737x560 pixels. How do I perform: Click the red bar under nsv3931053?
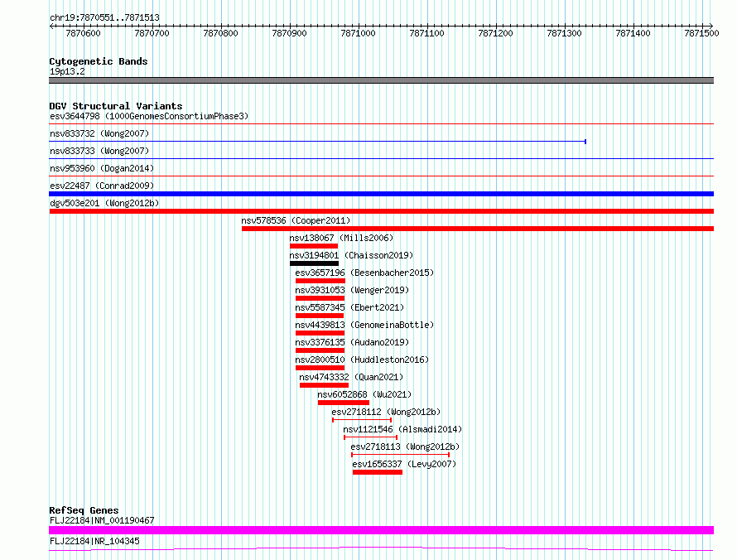point(320,298)
